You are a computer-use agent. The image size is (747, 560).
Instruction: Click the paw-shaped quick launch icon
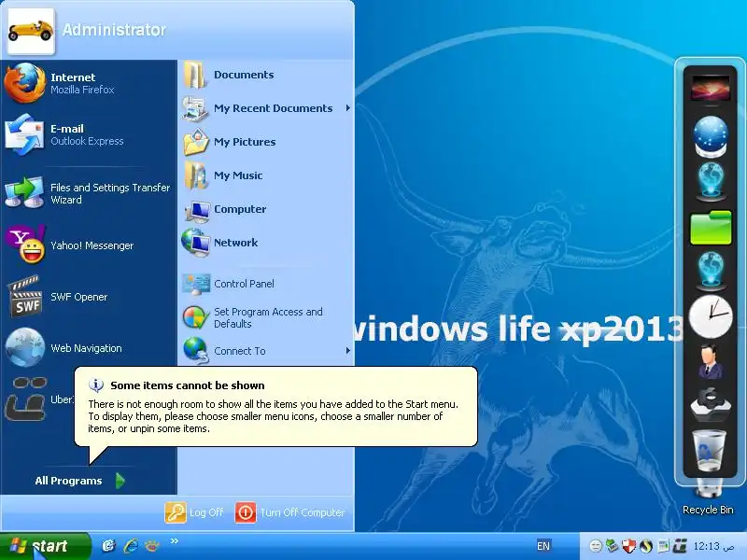coord(152,545)
